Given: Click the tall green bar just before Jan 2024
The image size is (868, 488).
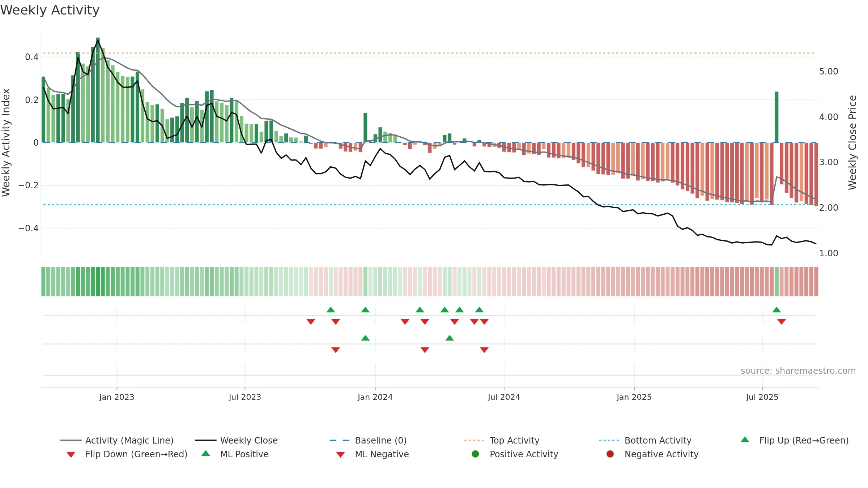Looking at the screenshot, I should [x=365, y=128].
